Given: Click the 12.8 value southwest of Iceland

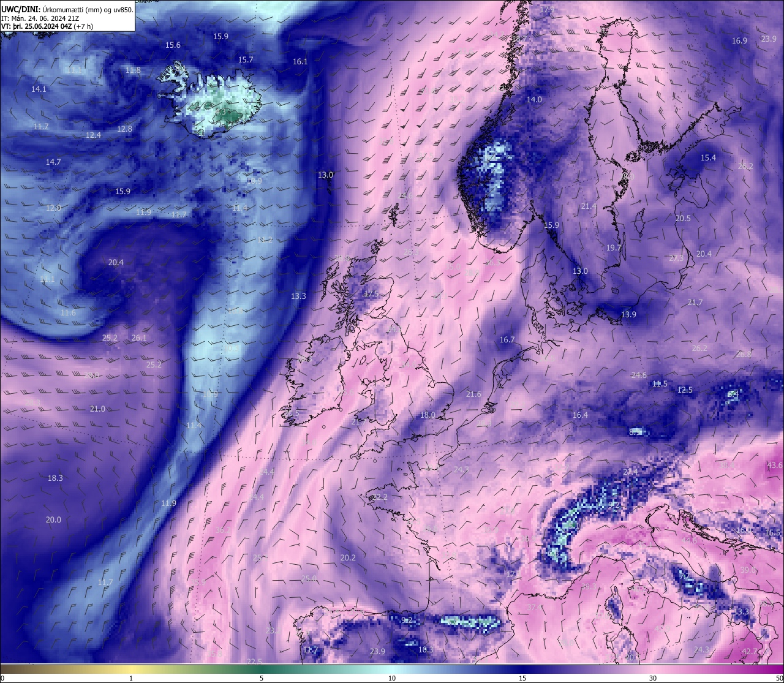Looking at the screenshot, I should click(x=124, y=129).
